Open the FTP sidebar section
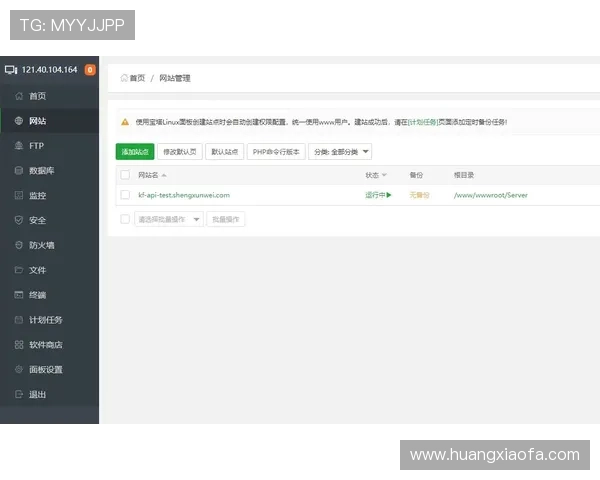The height and width of the screenshot is (480, 600). click(50, 146)
